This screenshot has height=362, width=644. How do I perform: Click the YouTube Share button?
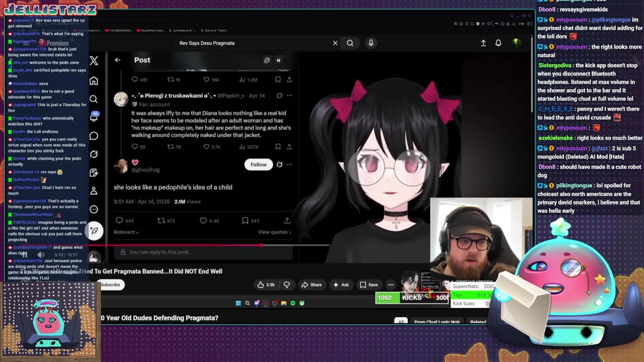(x=311, y=285)
